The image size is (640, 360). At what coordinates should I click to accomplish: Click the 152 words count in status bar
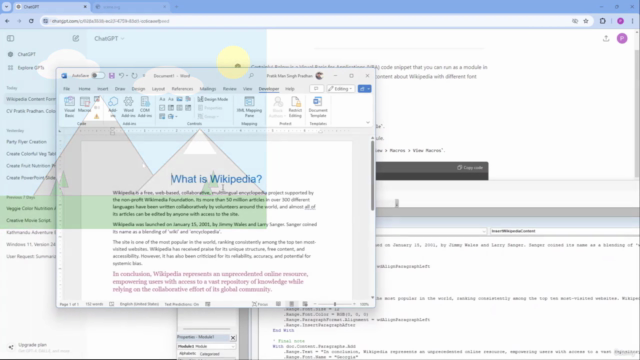tap(94, 304)
